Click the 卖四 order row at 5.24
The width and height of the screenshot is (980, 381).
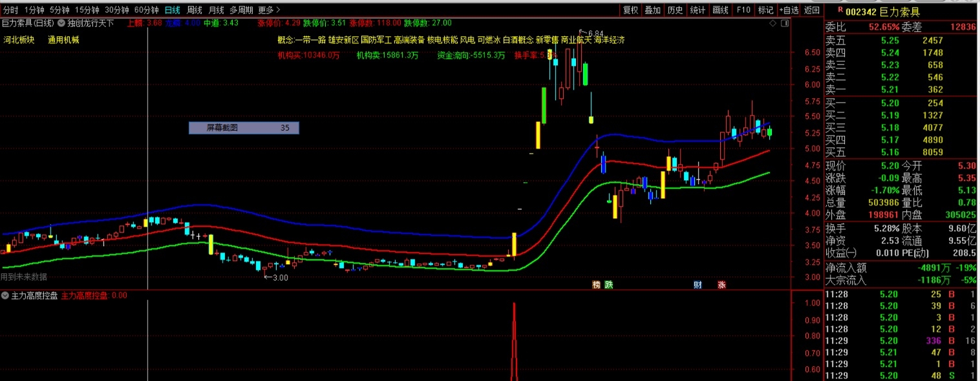[x=900, y=53]
